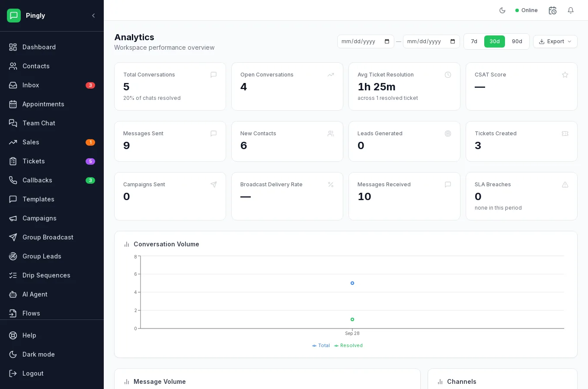
Task: Click the Drip Sequences list icon
Action: tap(13, 275)
